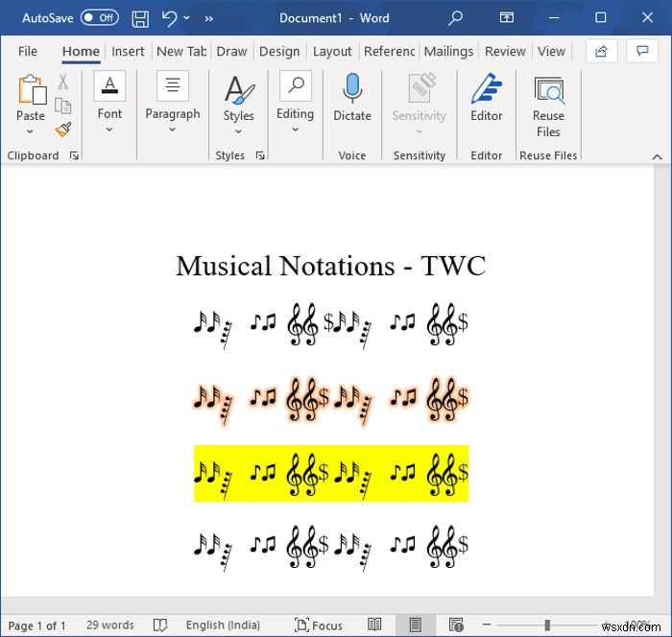672x637 pixels.
Task: Save the document with the floppy icon
Action: [x=140, y=18]
